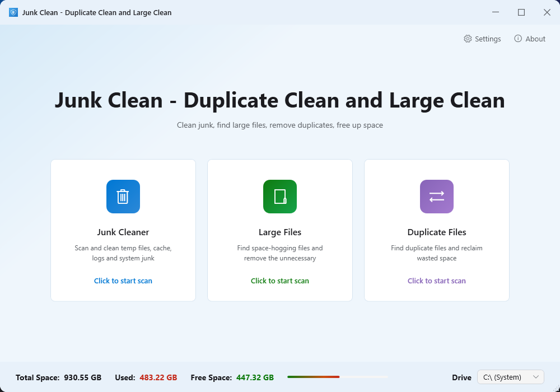Image resolution: width=560 pixels, height=392 pixels.
Task: Click the blue trash can Junk Cleaner icon
Action: [x=123, y=197]
